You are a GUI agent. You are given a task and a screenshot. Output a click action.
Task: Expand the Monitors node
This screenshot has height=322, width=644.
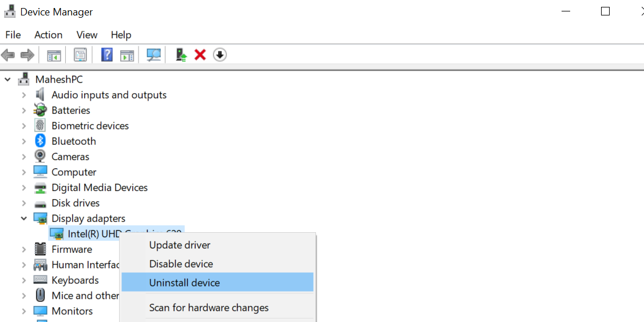point(24,311)
